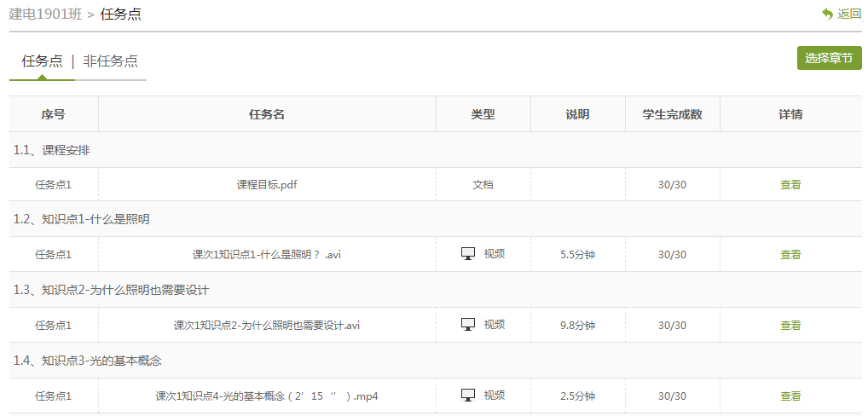View details for 什么是照明 video task
The width and height of the screenshot is (868, 416).
790,255
